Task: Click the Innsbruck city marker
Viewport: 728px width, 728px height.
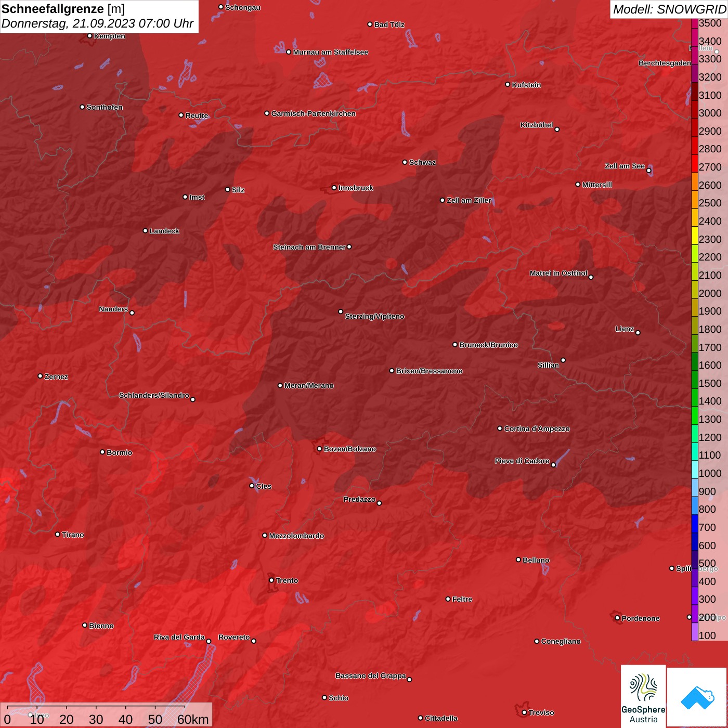Action: [334, 188]
